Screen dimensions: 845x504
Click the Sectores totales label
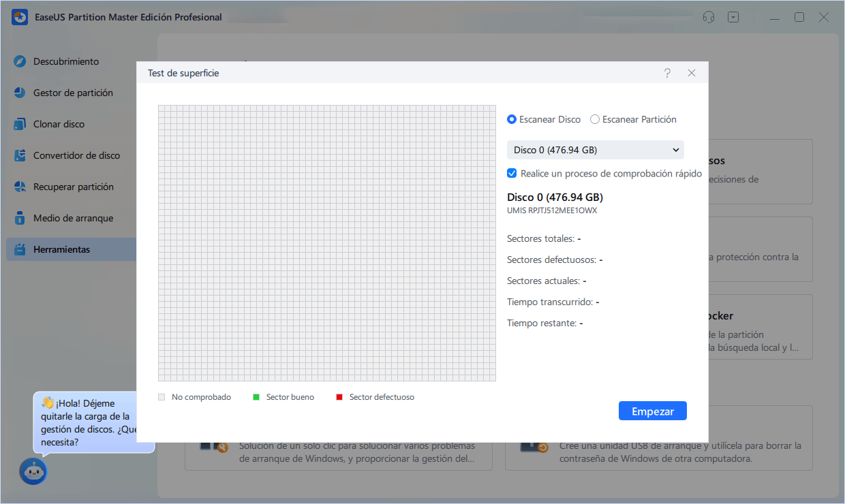pos(541,239)
